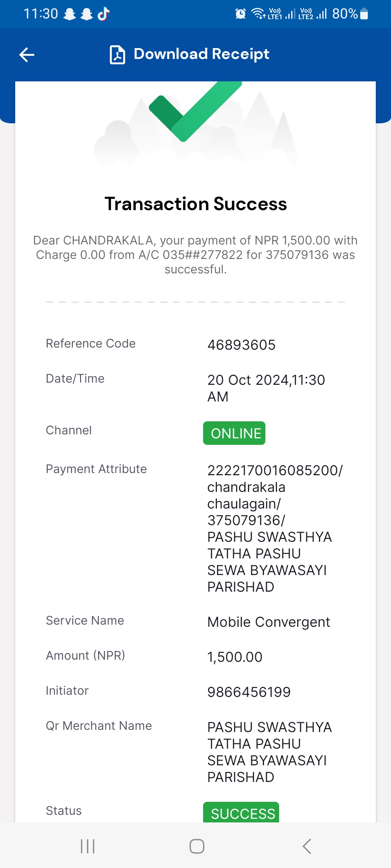Tap the Wi-Fi indicator in status bar
The height and width of the screenshot is (868, 391).
pyautogui.click(x=258, y=14)
